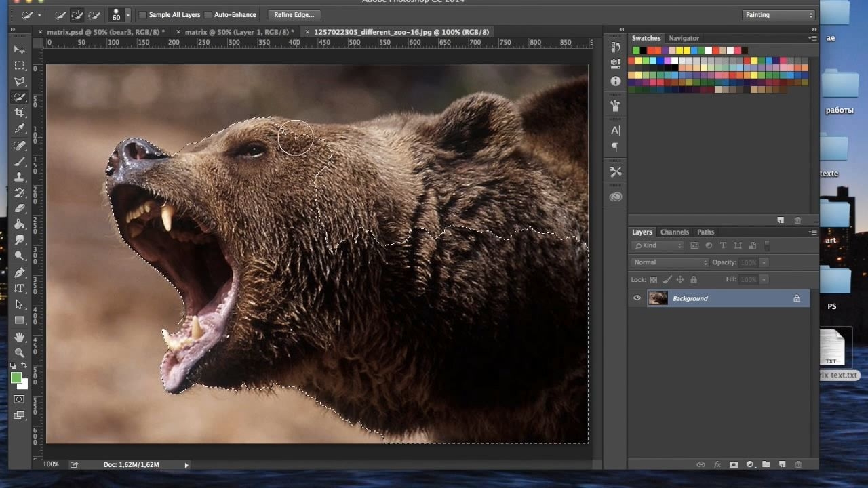The image size is (868, 488).
Task: Create a new swatch of foreground color
Action: point(781,220)
